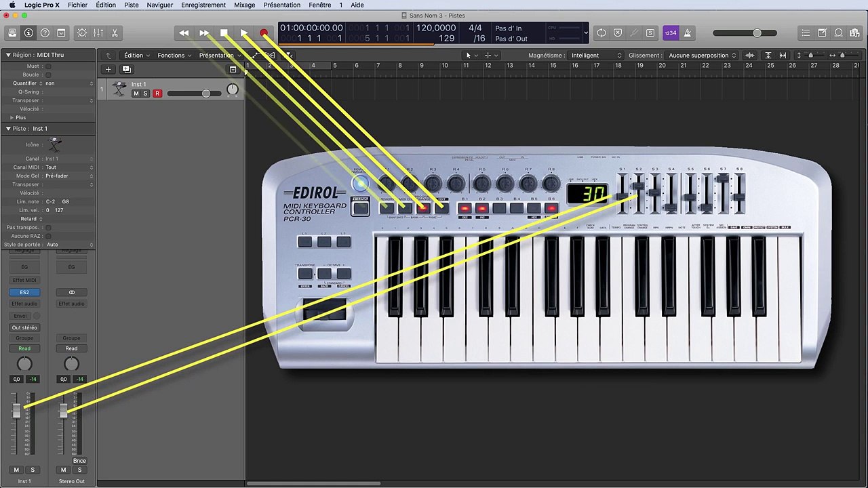Open Smart Controls dial icon
Viewport: 868px width, 488px height.
coord(82,33)
